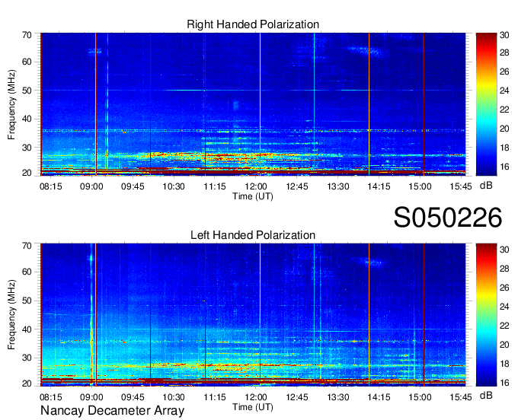Click the 30 MHz tick on the lower plot

27,358
